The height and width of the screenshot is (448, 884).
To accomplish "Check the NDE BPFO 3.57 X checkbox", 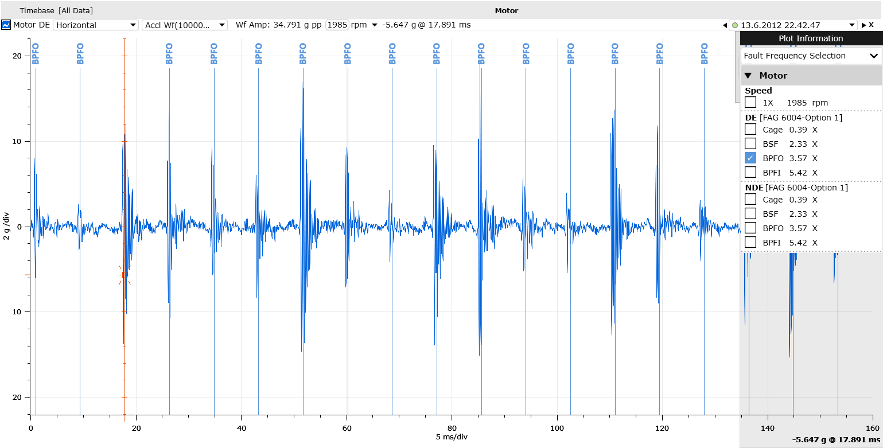I will 750,228.
